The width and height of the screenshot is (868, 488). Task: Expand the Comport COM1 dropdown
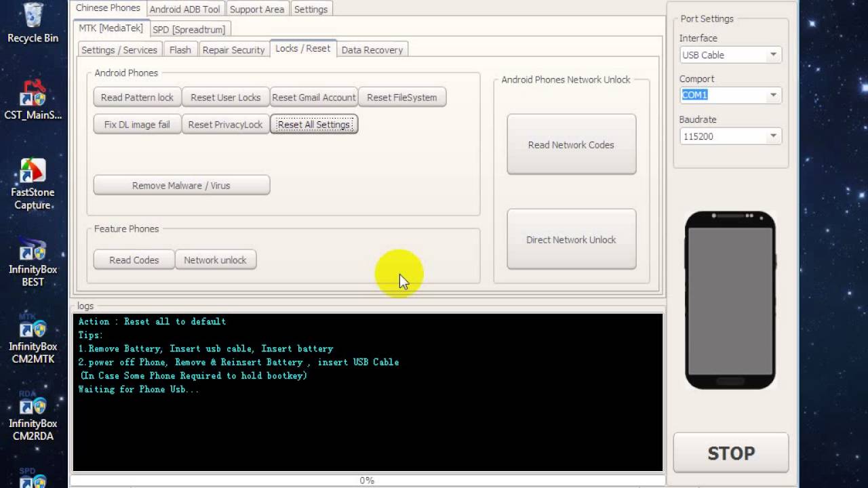pyautogui.click(x=773, y=96)
